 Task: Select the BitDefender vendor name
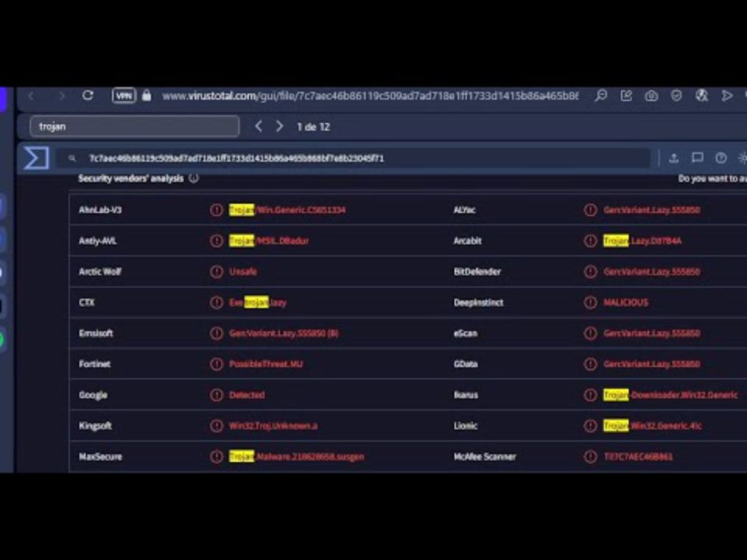click(x=477, y=272)
